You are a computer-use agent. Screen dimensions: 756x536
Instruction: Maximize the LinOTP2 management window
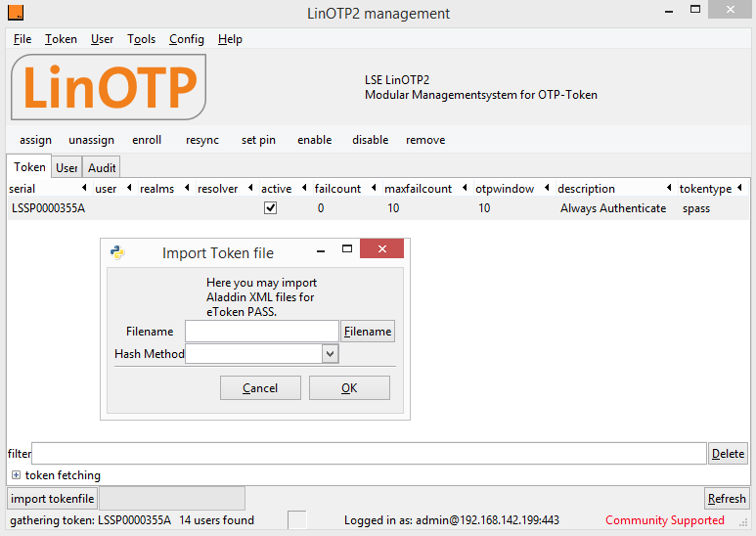[x=695, y=9]
